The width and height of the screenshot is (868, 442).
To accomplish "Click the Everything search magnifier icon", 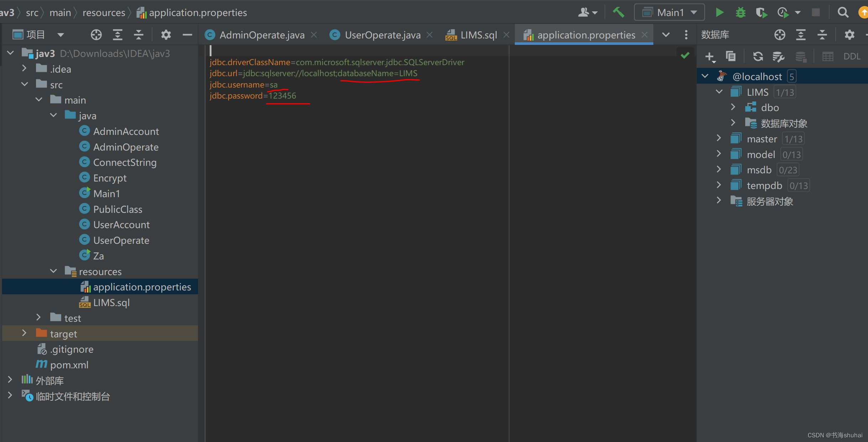I will point(843,12).
